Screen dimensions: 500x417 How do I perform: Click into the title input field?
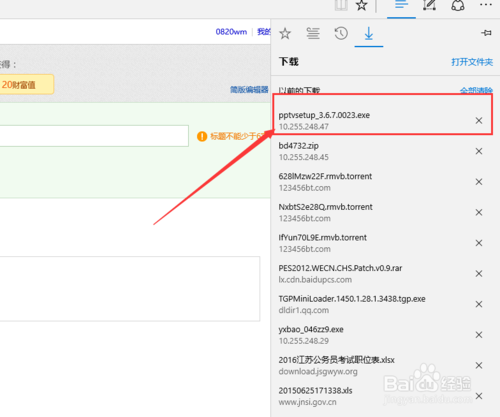94,136
